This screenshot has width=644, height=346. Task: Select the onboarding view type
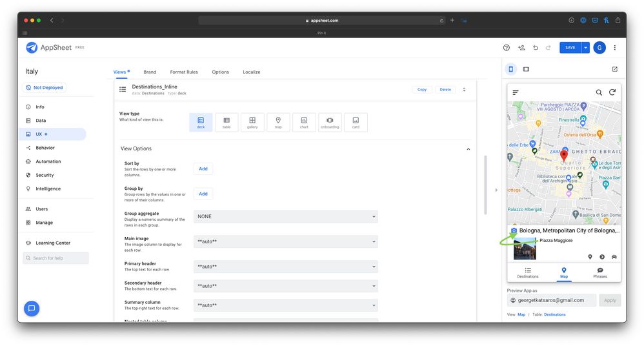[330, 122]
